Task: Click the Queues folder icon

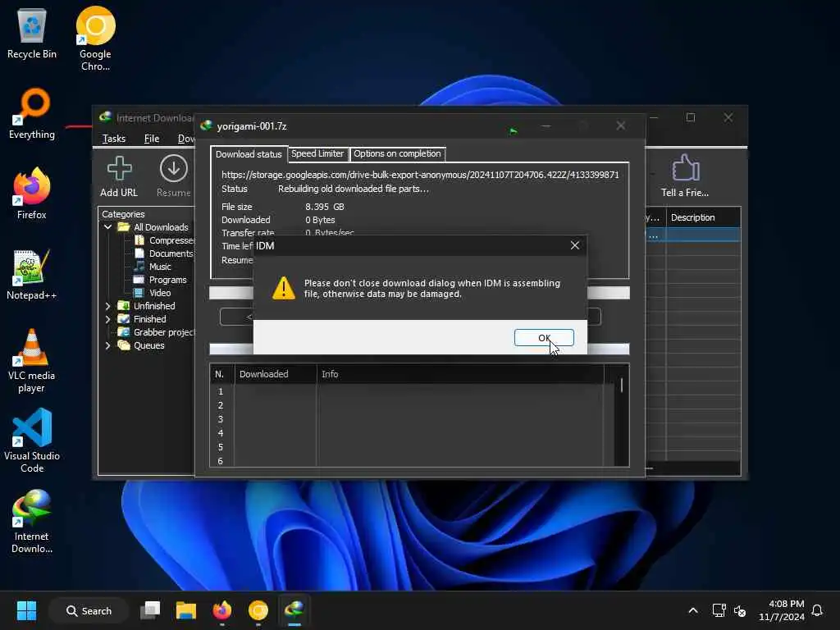Action: (x=124, y=345)
